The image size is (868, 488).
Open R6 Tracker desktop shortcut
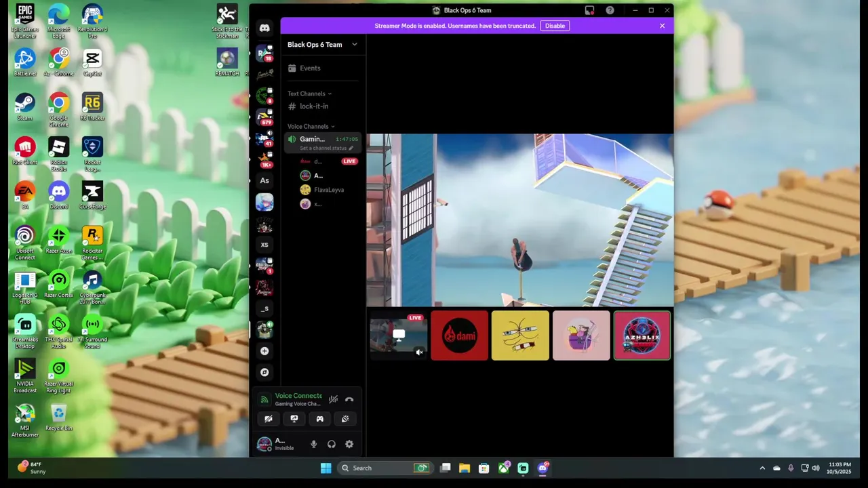[92, 107]
